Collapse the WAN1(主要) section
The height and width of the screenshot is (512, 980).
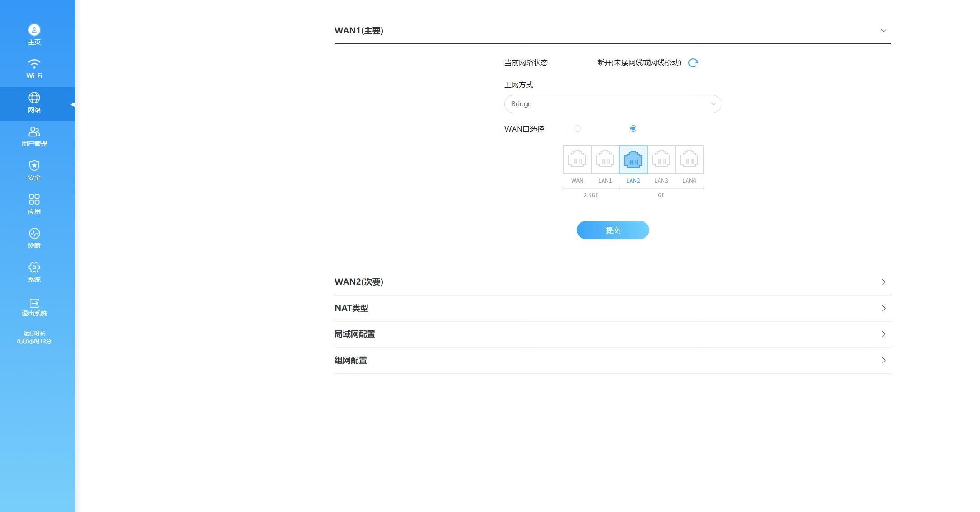883,30
